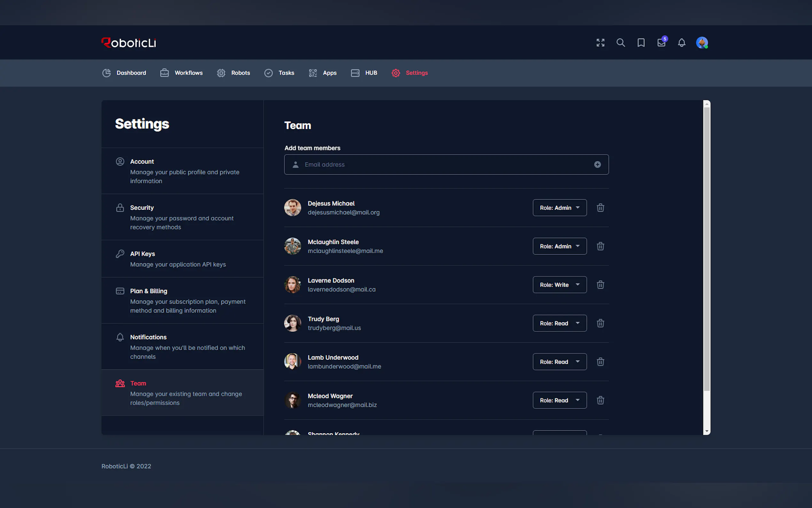Open the notifications bell in header
This screenshot has height=508, width=812.
click(x=682, y=43)
